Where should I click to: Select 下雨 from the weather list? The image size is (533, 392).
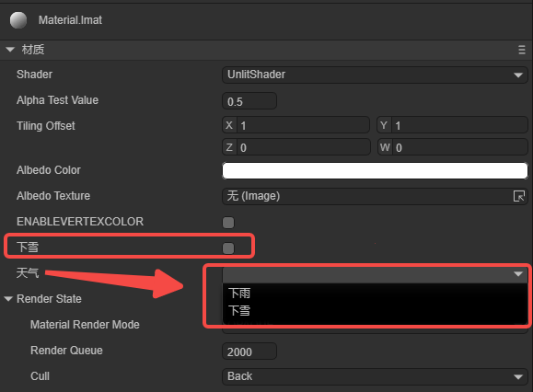coord(239,294)
